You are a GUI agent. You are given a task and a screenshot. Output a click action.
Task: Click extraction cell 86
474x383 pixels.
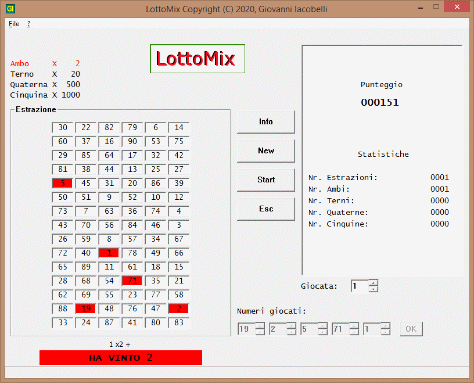pos(155,183)
